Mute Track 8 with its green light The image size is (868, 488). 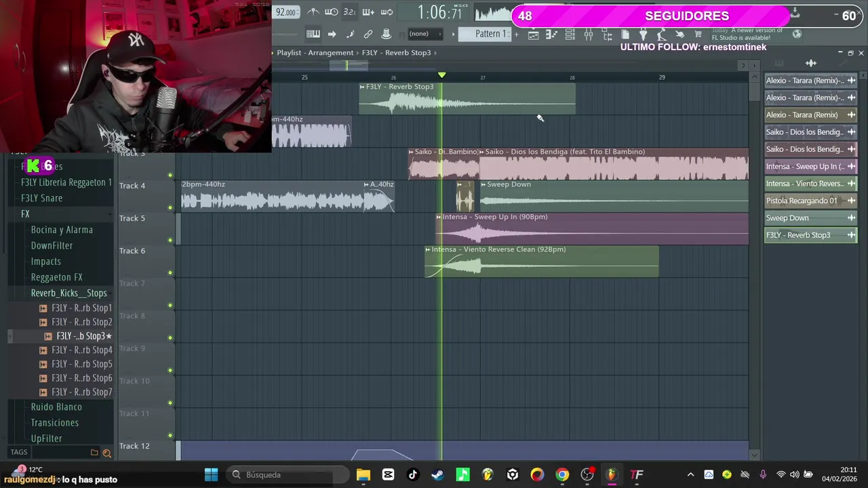170,338
